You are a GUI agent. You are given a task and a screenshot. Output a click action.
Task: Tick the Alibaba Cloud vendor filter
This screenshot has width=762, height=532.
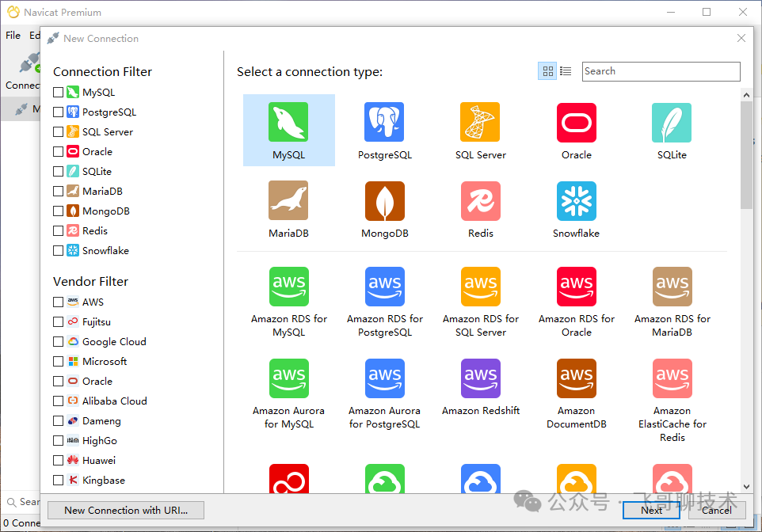[x=59, y=401]
